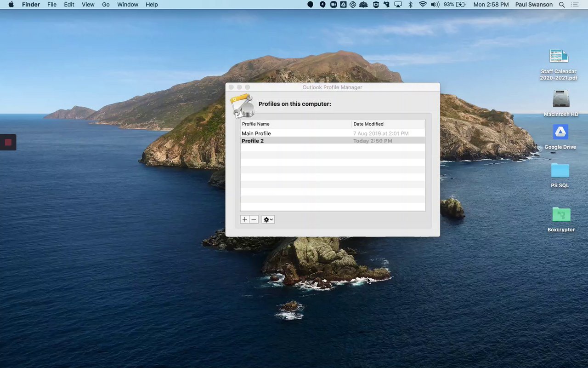Open the Apple menu
Image resolution: width=588 pixels, height=368 pixels.
[x=11, y=5]
